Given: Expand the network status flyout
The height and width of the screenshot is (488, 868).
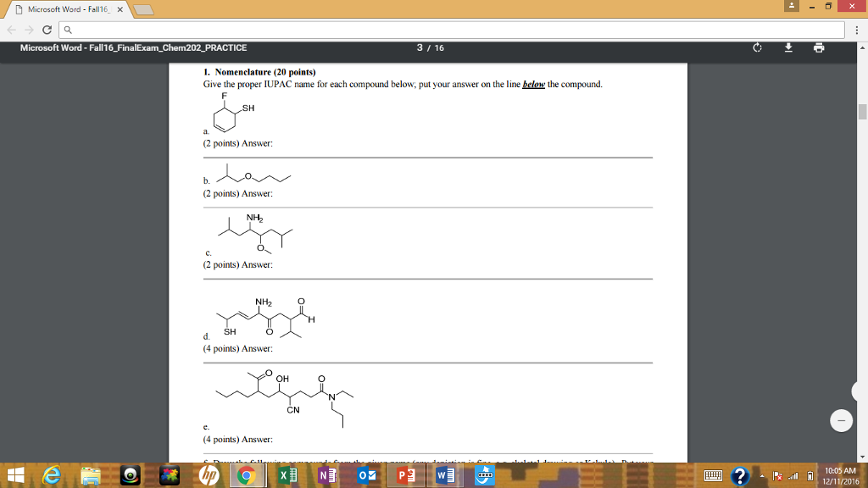Looking at the screenshot, I should (x=794, y=475).
